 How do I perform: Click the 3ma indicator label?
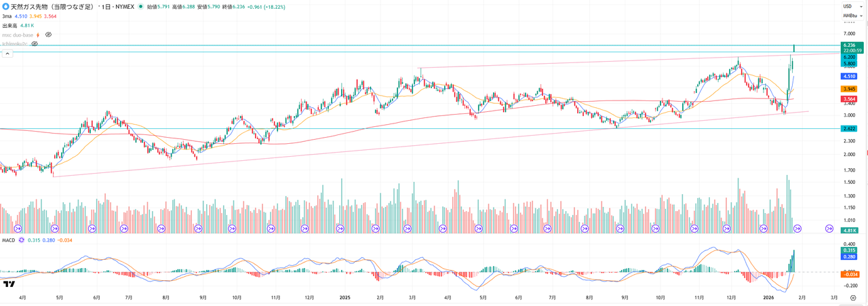click(7, 16)
